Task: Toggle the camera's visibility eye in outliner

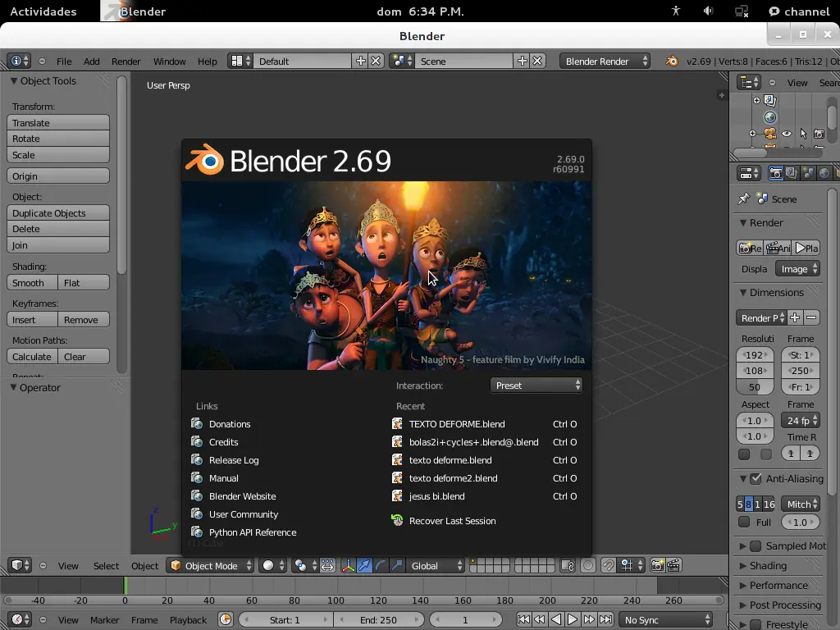Action: pos(787,134)
